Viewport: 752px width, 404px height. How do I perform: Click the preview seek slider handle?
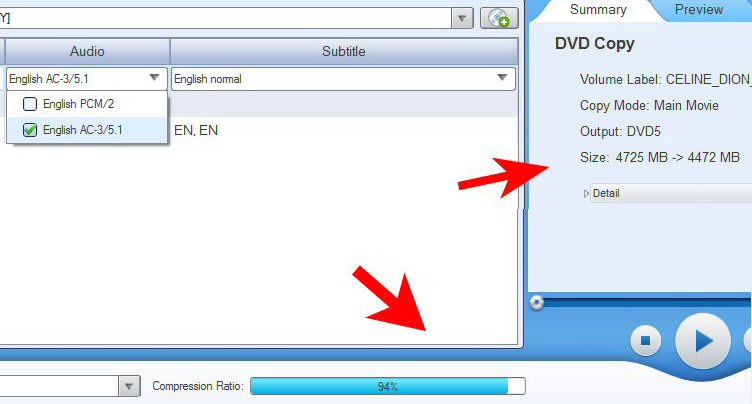pyautogui.click(x=537, y=302)
